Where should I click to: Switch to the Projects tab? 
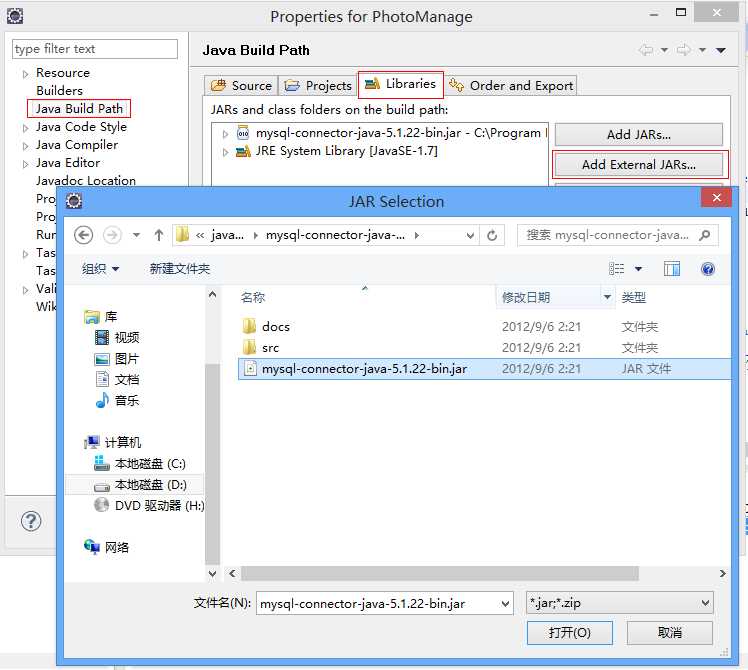tap(318, 85)
